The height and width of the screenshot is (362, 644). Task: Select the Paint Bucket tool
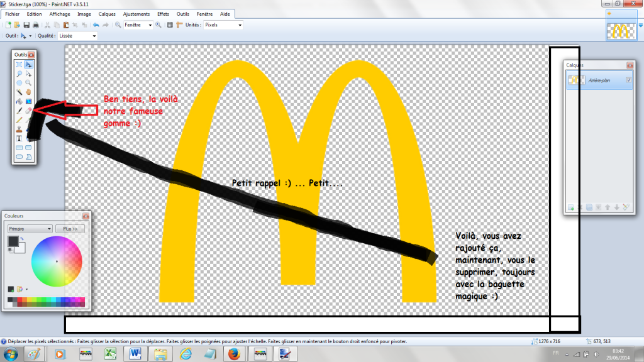(x=19, y=101)
